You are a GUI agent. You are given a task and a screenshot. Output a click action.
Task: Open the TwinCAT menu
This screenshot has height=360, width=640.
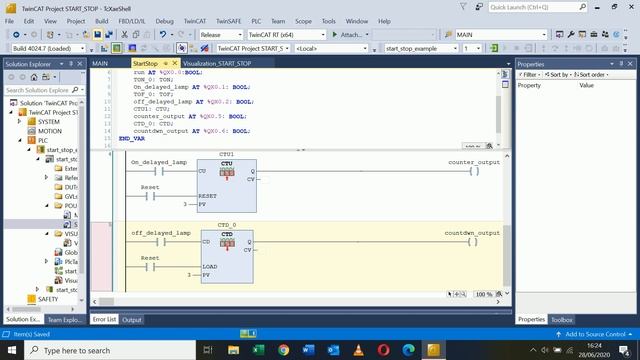click(x=195, y=21)
